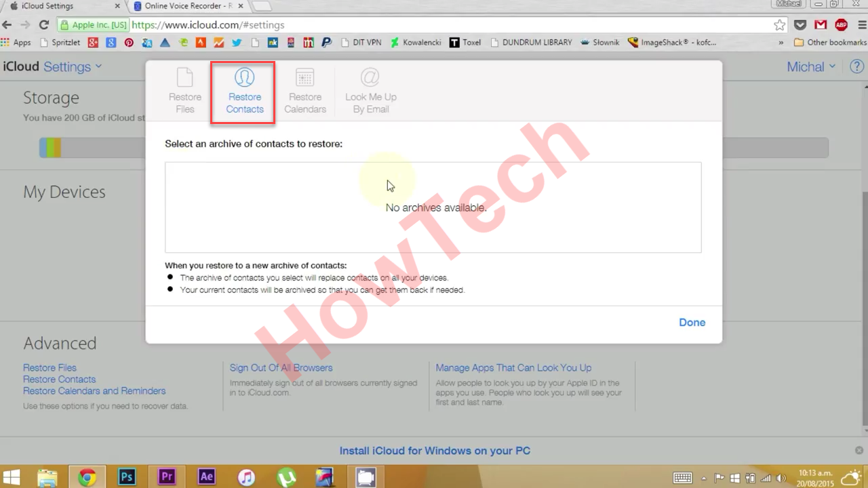Switch to Online Voice Recorder tab
The height and width of the screenshot is (488, 868).
[x=189, y=6]
